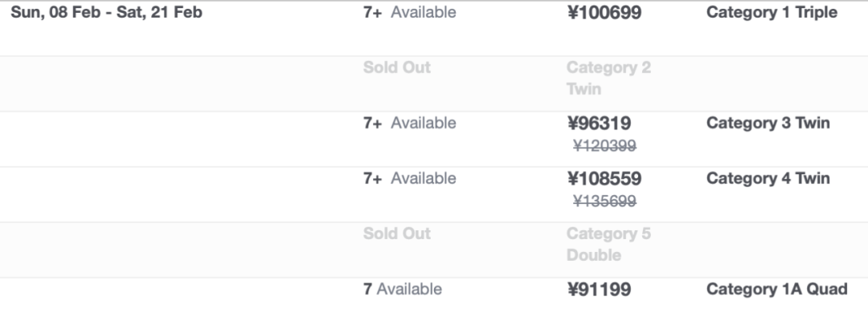The height and width of the screenshot is (313, 868).
Task: Click the crossed-out ¥120399 original price
Action: pos(604,146)
